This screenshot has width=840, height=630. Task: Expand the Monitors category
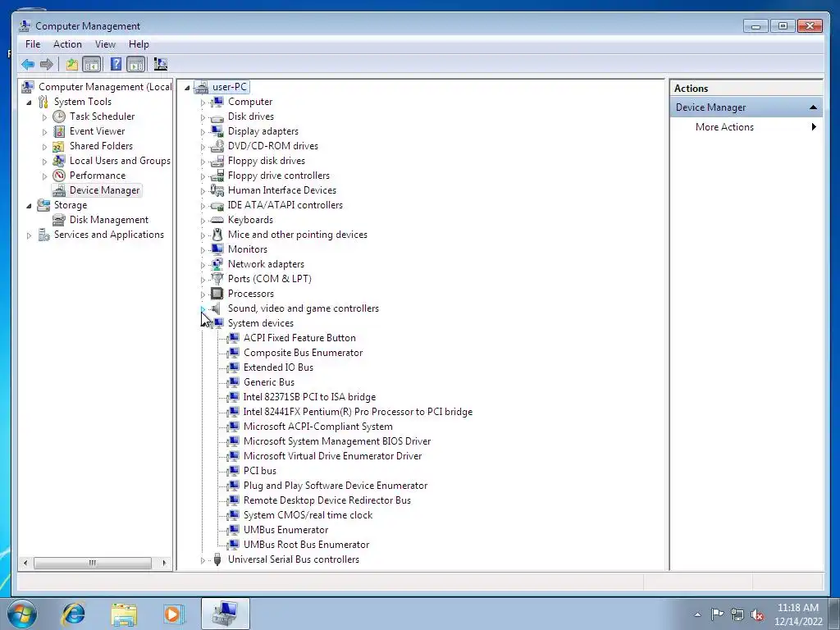[x=203, y=250]
